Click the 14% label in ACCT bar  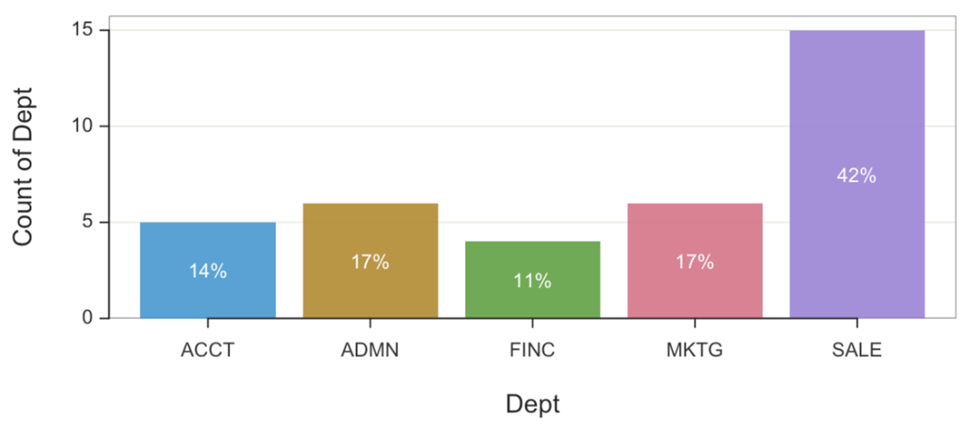pos(208,271)
